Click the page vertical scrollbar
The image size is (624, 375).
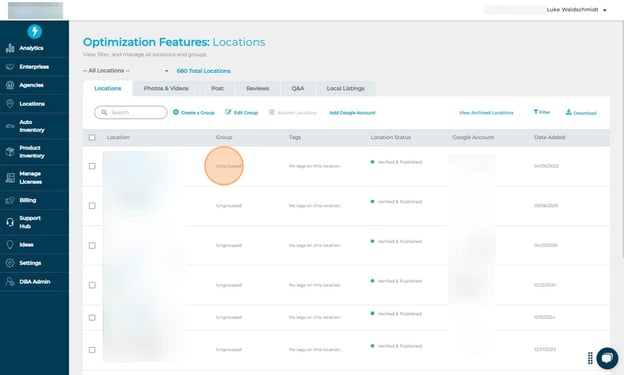click(x=622, y=139)
